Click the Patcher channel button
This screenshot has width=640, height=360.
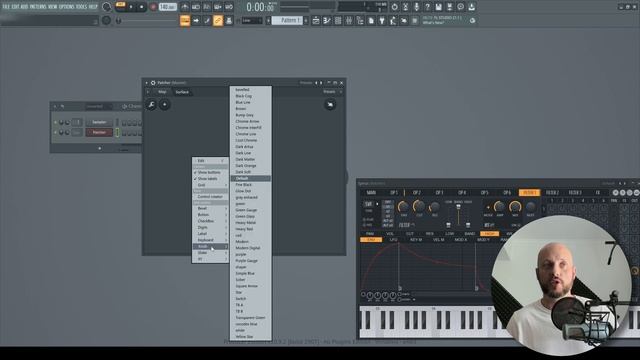[x=99, y=133]
